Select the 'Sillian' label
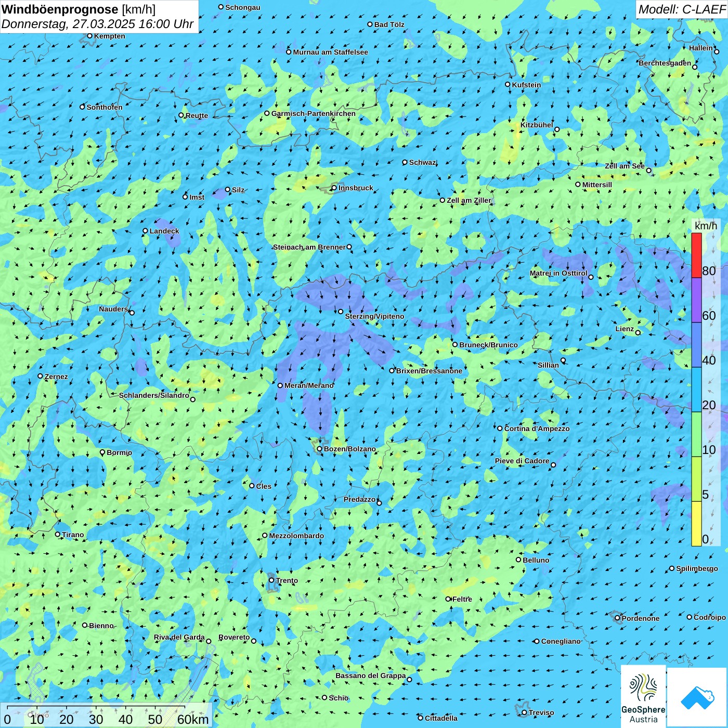This screenshot has width=728, height=728. [x=548, y=365]
